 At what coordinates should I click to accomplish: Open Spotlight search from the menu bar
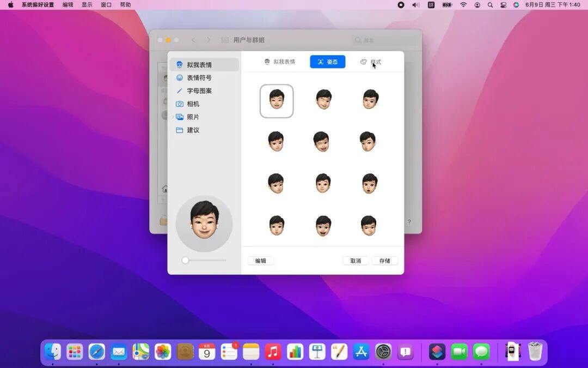pyautogui.click(x=490, y=4)
